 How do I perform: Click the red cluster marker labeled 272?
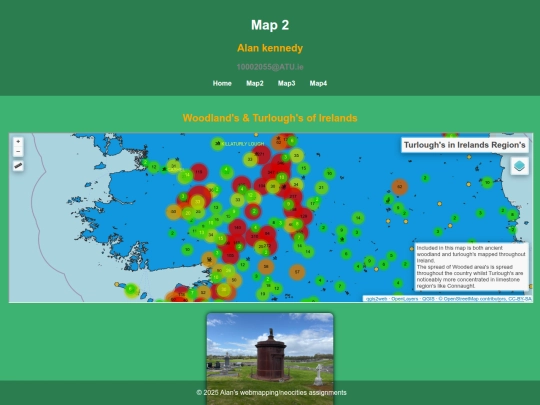pyautogui.click(x=268, y=246)
